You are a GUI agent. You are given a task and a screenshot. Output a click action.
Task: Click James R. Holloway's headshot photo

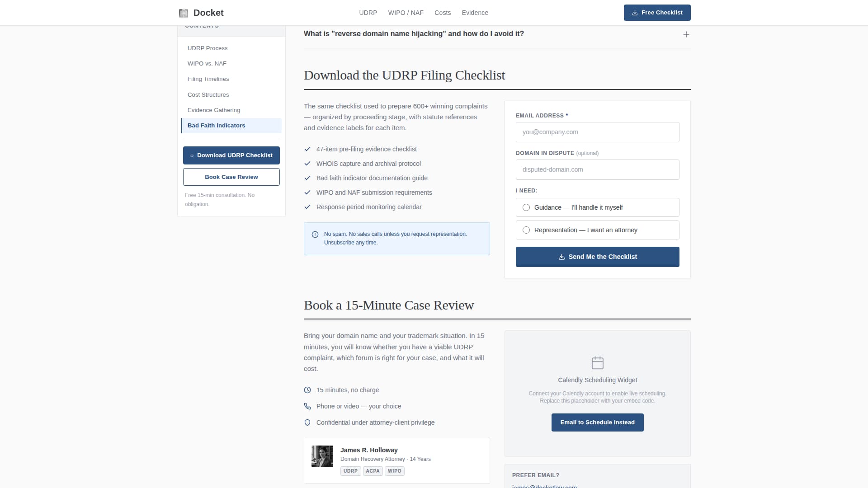click(x=322, y=456)
